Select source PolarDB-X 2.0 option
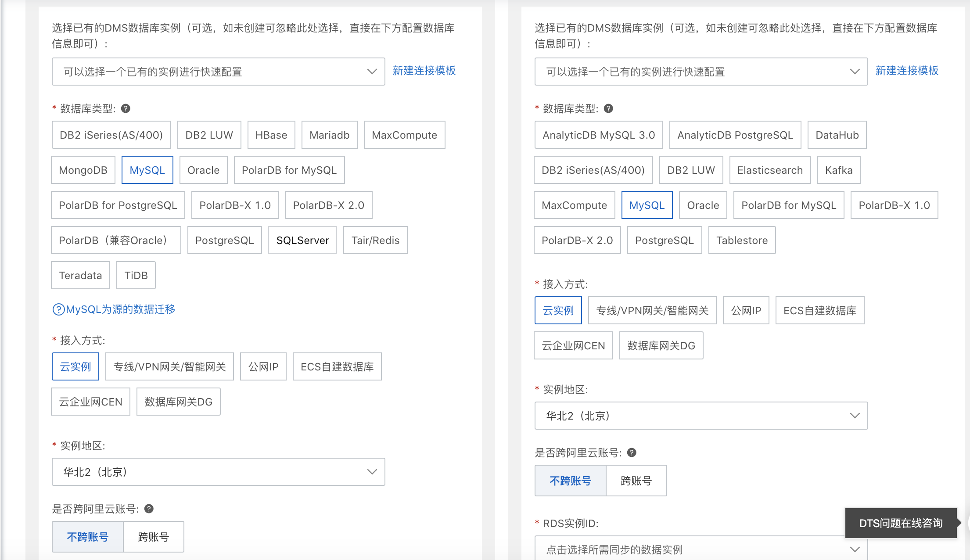This screenshot has height=560, width=970. 329,205
